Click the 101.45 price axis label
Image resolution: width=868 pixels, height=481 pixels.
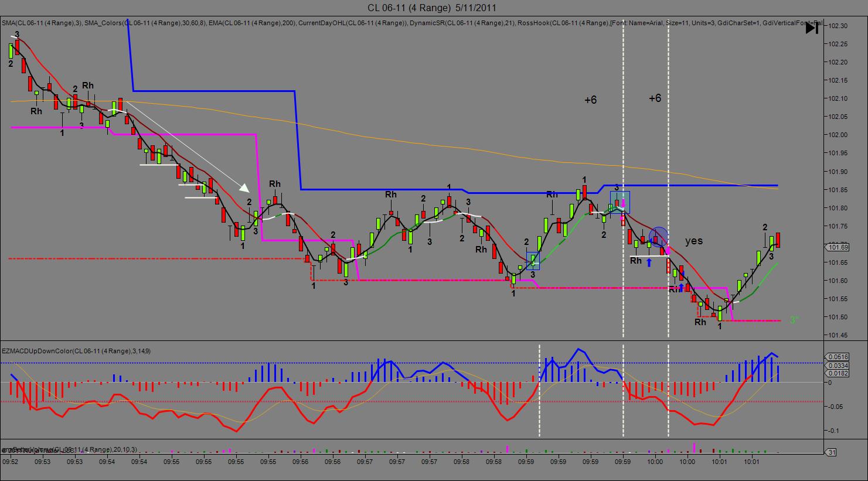[x=839, y=335]
